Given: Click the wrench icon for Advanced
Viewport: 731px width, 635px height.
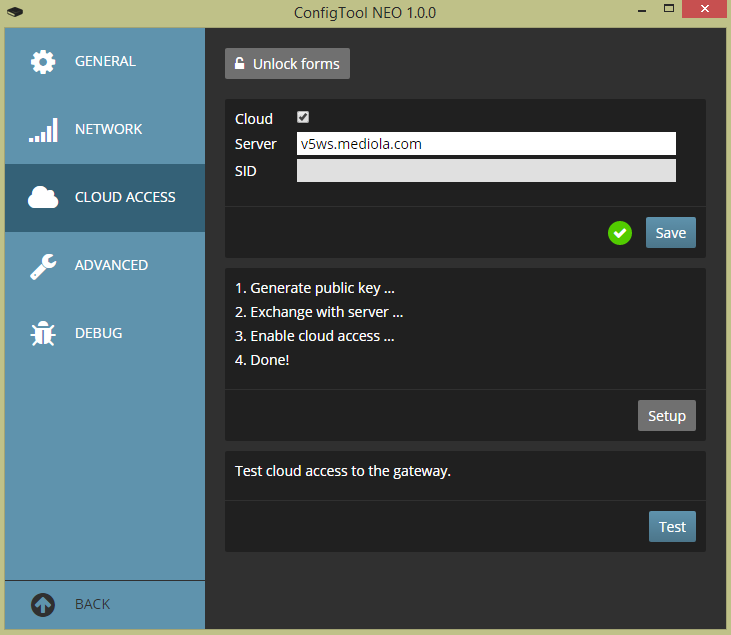Looking at the screenshot, I should pyautogui.click(x=43, y=266).
